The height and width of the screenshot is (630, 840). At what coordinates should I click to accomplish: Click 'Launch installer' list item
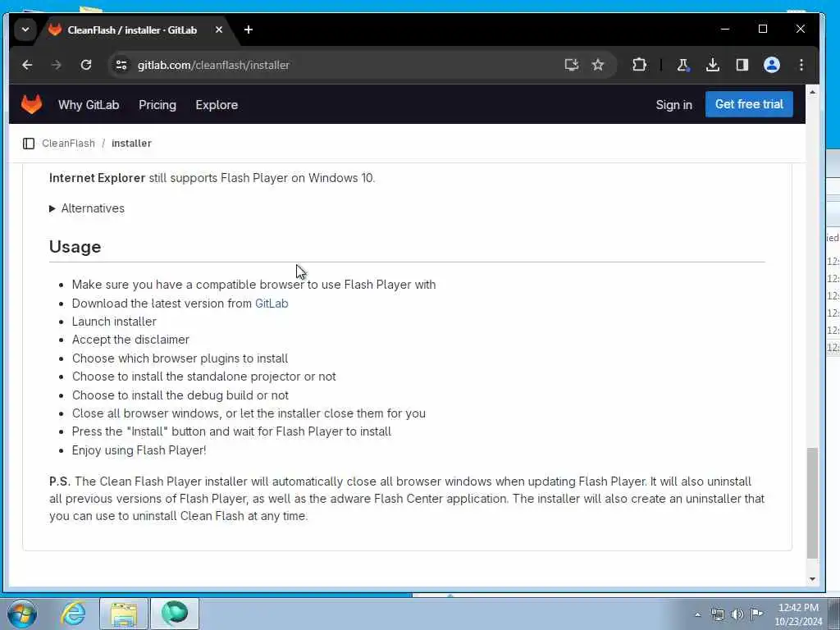pos(114,322)
